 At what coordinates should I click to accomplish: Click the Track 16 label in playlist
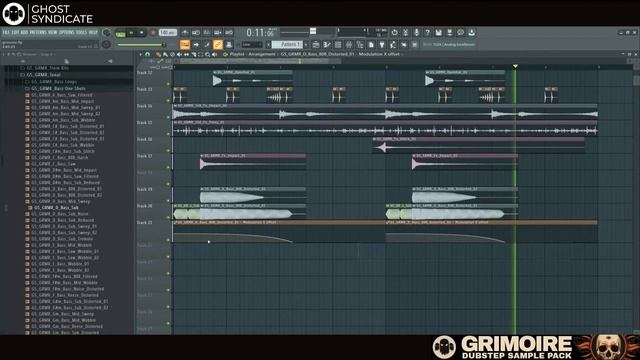(144, 140)
